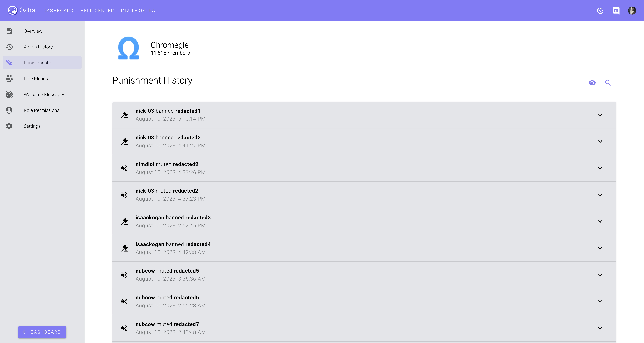Open Role Menus from the sidebar icon
644x343 pixels.
(x=9, y=78)
